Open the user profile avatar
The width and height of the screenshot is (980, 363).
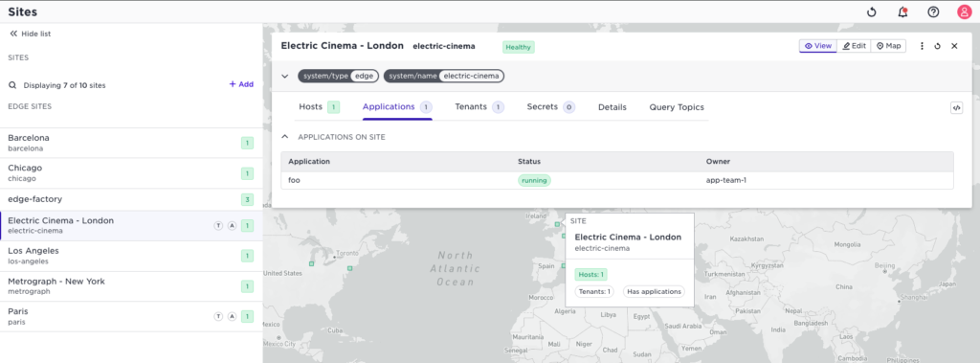[965, 11]
